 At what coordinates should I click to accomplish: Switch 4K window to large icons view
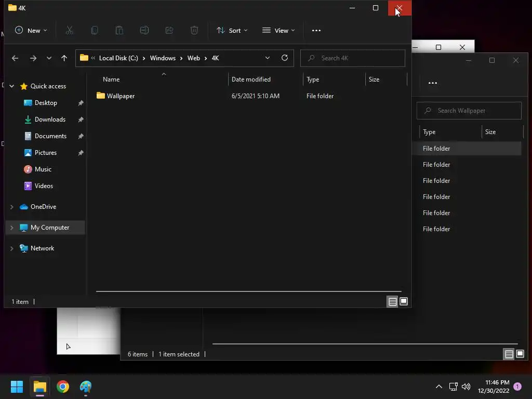point(403,301)
